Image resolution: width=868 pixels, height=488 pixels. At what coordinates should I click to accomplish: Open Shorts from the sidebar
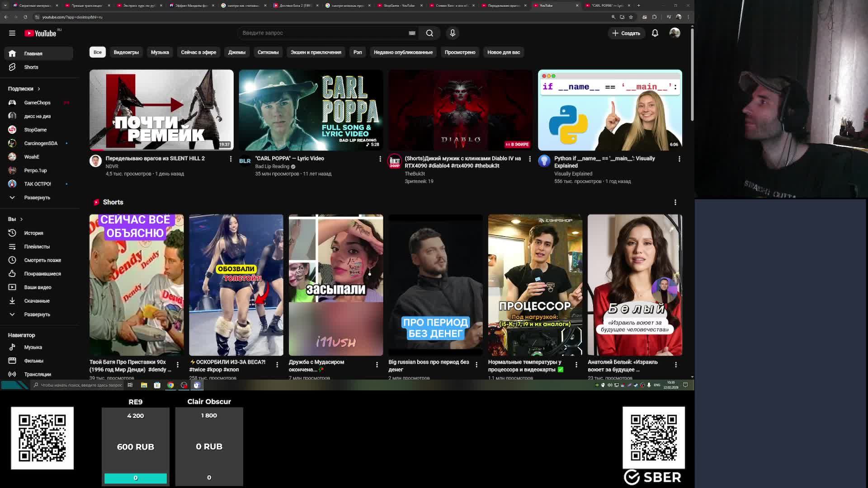tap(31, 67)
